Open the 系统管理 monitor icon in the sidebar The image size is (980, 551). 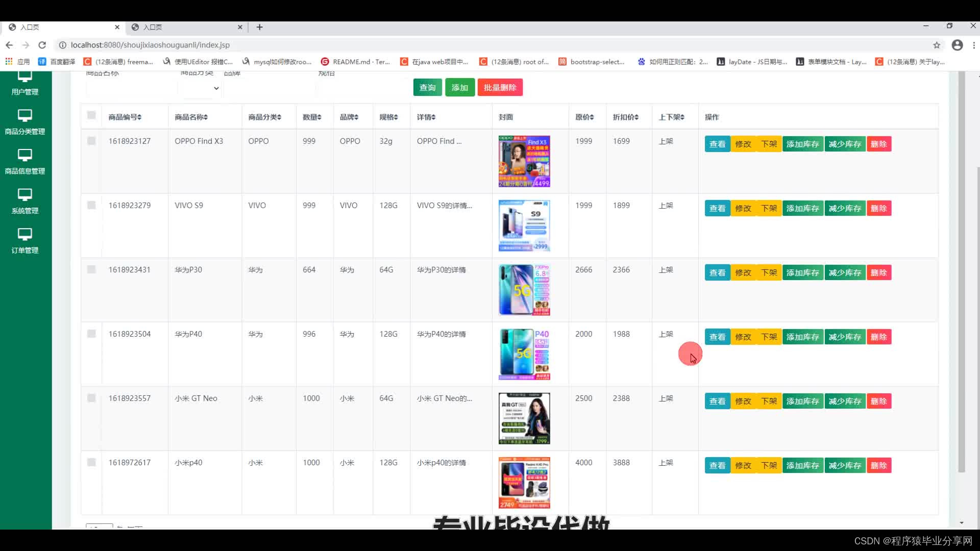(x=24, y=195)
